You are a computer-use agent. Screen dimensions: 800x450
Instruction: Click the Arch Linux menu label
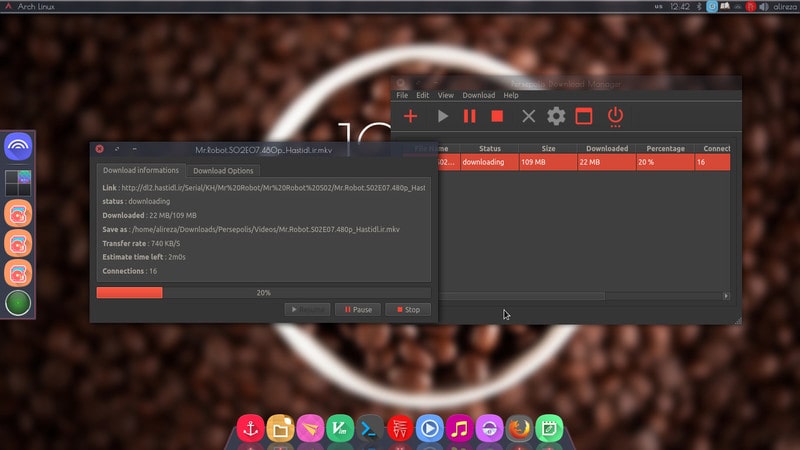pos(36,7)
